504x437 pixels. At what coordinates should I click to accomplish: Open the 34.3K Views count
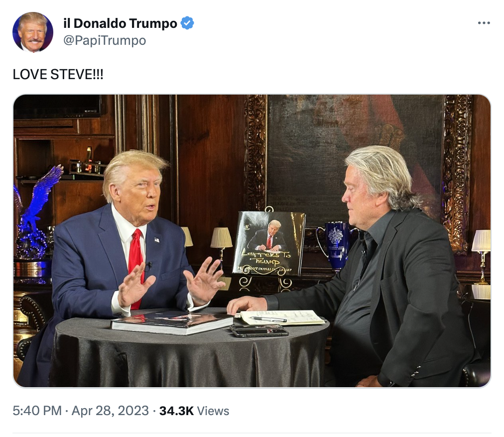[194, 411]
